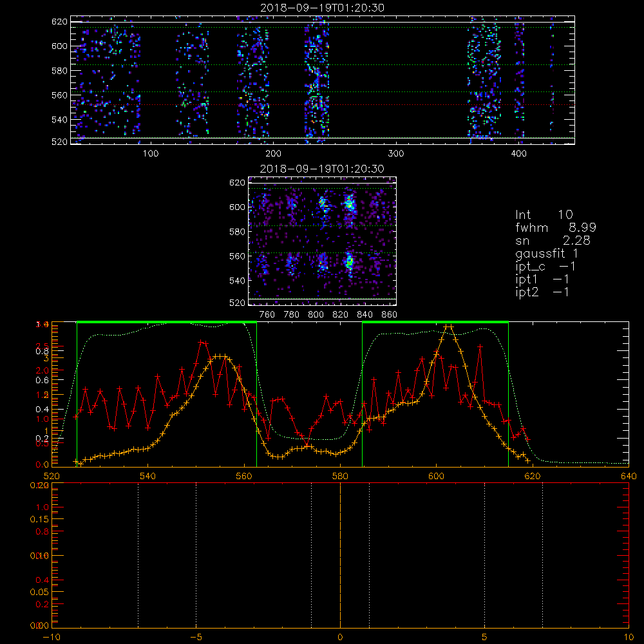644x644 pixels.
Task: Click y-axis label 600 on top plot
Action: click(59, 46)
